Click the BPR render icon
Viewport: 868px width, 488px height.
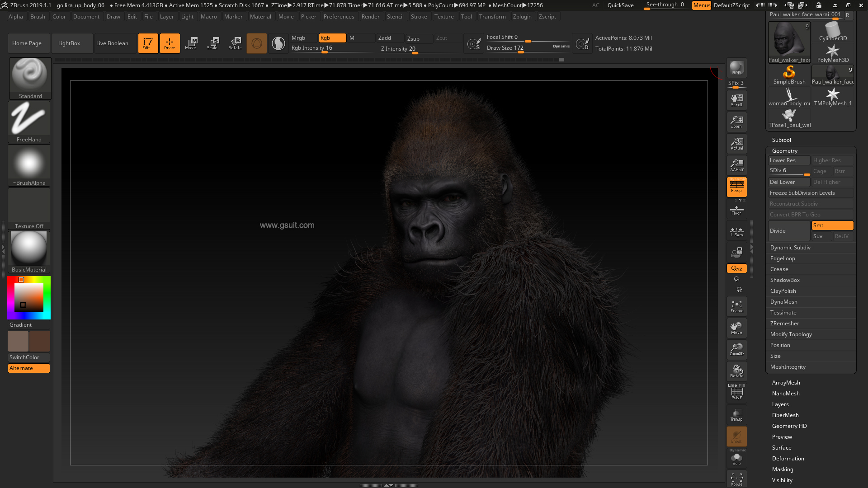[x=736, y=68]
